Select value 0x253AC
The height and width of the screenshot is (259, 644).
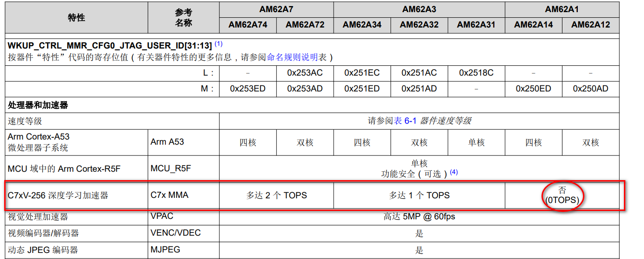pos(305,73)
